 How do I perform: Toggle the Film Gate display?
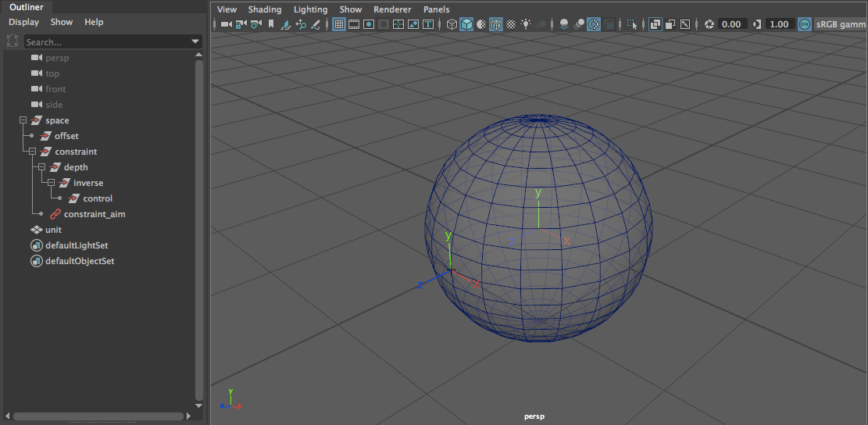[354, 24]
